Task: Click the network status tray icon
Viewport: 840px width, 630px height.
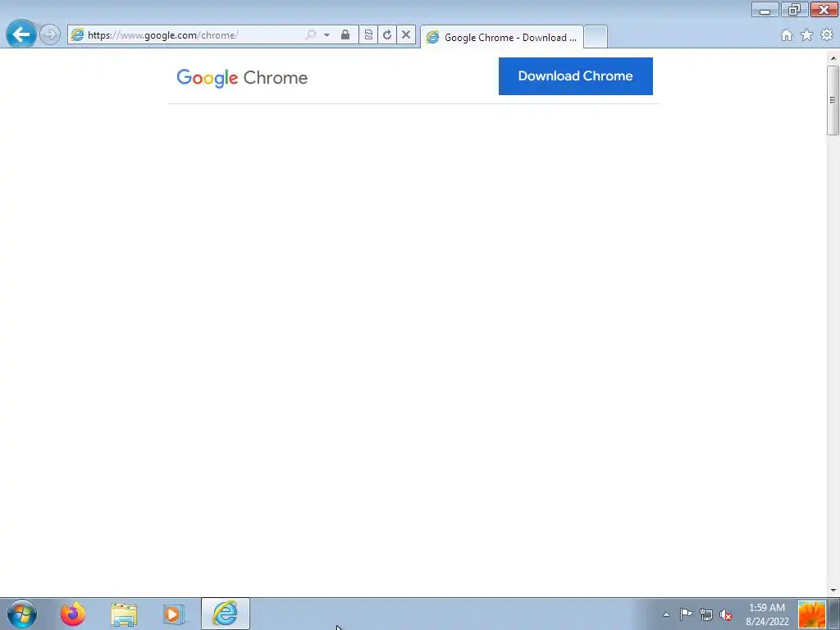Action: tap(706, 614)
